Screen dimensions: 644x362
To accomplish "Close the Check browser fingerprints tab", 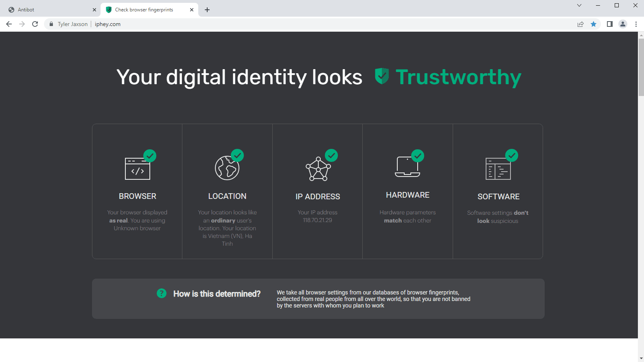I will 192,10.
